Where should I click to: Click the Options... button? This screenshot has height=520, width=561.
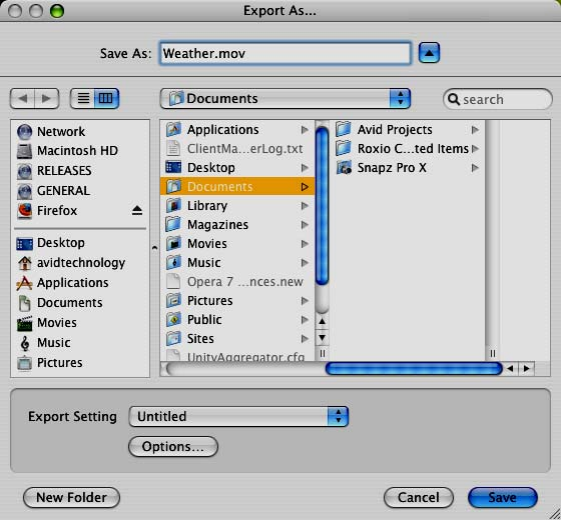[x=173, y=447]
